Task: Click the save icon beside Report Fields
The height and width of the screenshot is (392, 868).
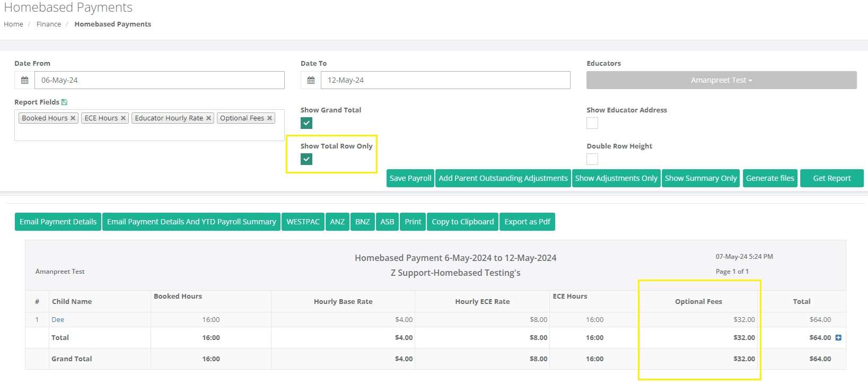Action: click(x=64, y=102)
